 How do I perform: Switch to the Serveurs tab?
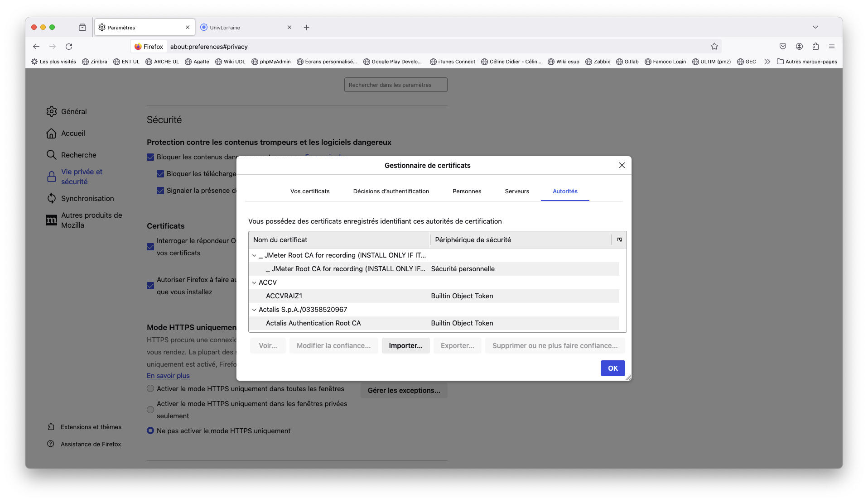pos(517,191)
